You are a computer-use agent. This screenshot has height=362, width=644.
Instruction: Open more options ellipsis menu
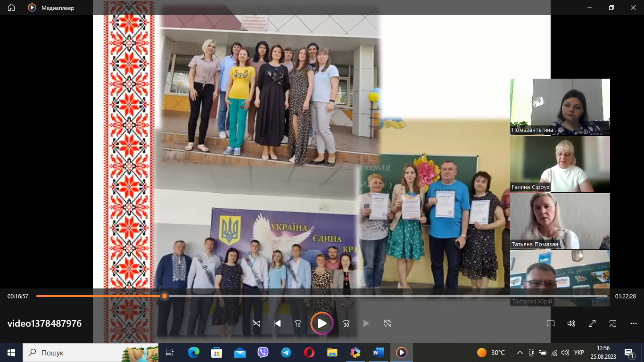pyautogui.click(x=634, y=323)
